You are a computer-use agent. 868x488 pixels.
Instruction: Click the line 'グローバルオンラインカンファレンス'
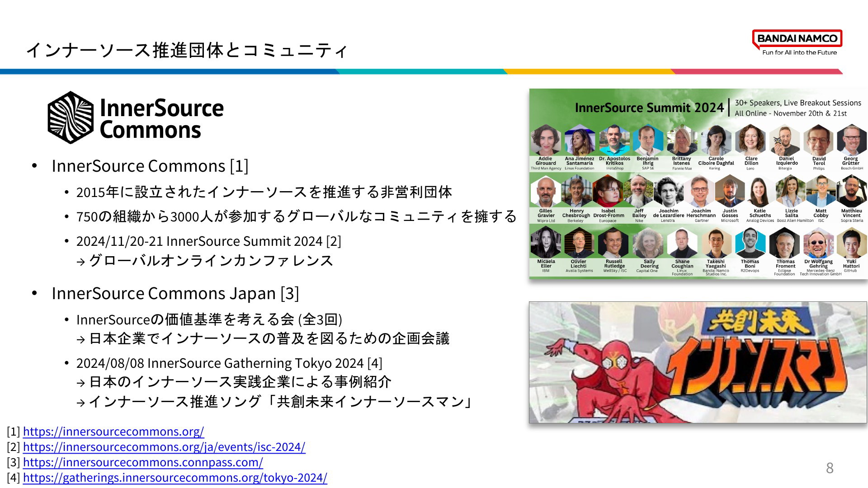pyautogui.click(x=211, y=261)
